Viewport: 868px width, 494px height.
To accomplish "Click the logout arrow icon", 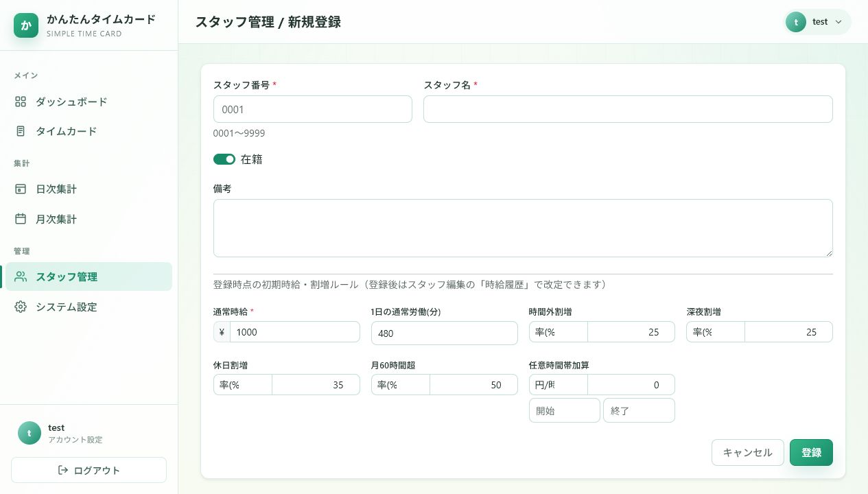I will (x=63, y=470).
